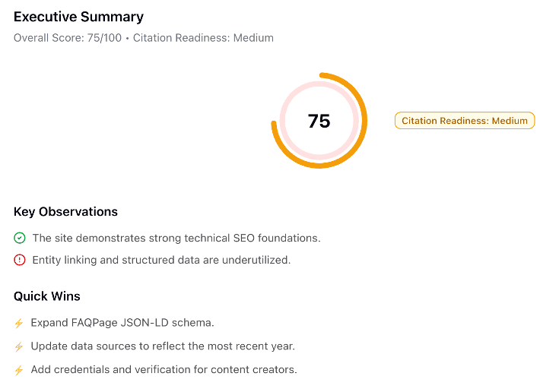Click the bullet separator in the subtitle
Image resolution: width=540 pixels, height=392 pixels.
tap(127, 38)
